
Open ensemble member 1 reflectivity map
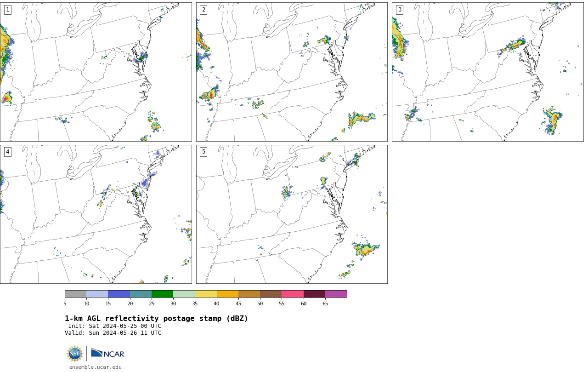[x=96, y=72]
